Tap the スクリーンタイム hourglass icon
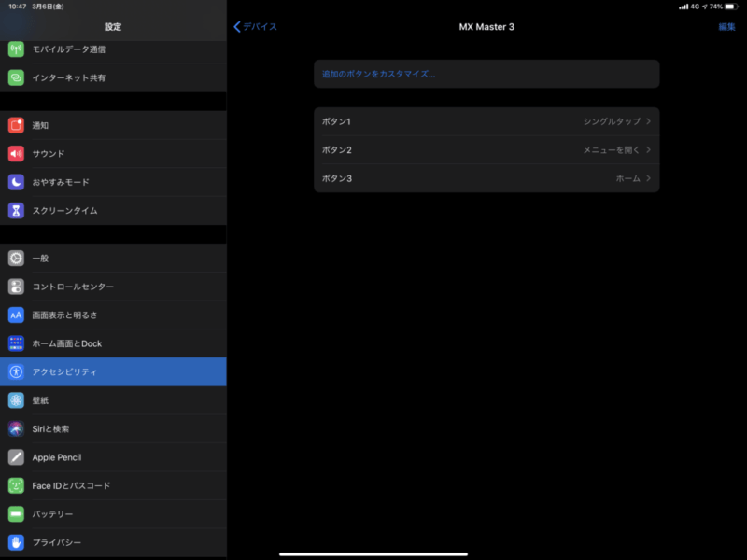 16,211
